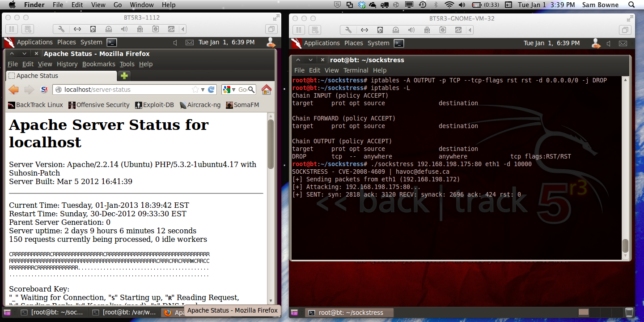Open BackTrack Linux bookmark
This screenshot has width=644, height=322.
[x=35, y=105]
